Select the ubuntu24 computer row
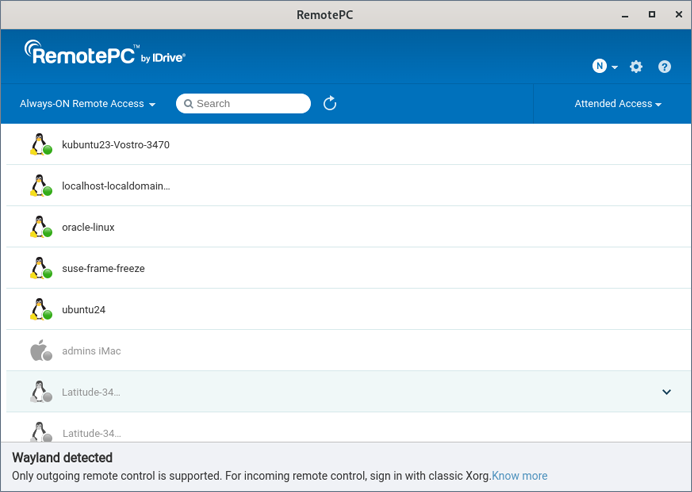The image size is (692, 492). [x=84, y=310]
